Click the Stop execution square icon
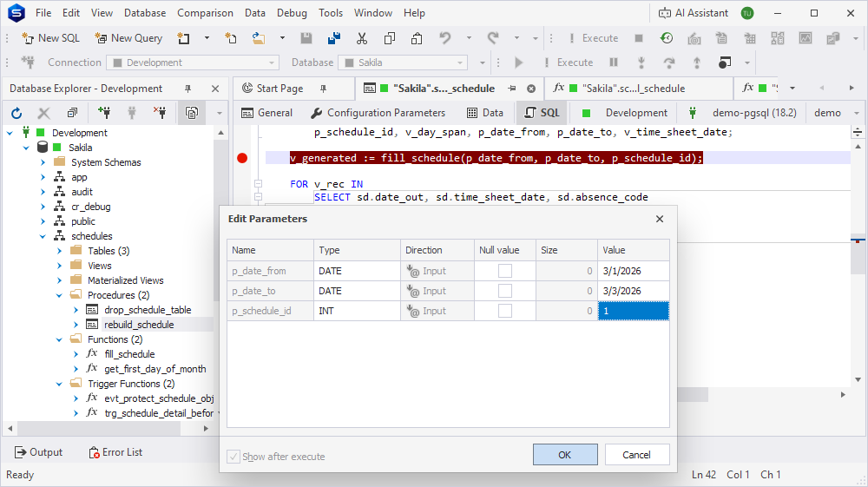The width and height of the screenshot is (868, 487). (x=639, y=38)
